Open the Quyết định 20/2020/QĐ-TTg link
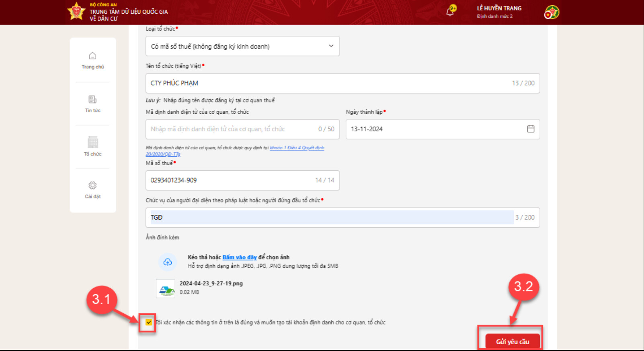 (297, 148)
